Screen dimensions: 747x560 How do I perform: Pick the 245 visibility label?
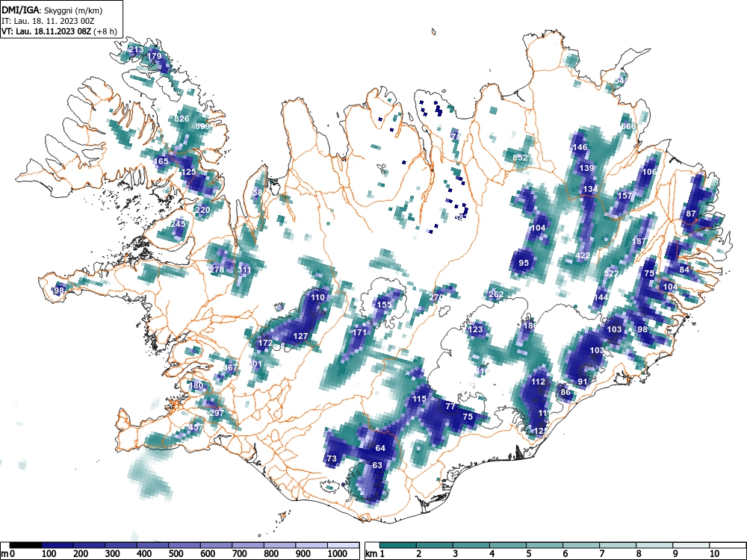pyautogui.click(x=179, y=224)
